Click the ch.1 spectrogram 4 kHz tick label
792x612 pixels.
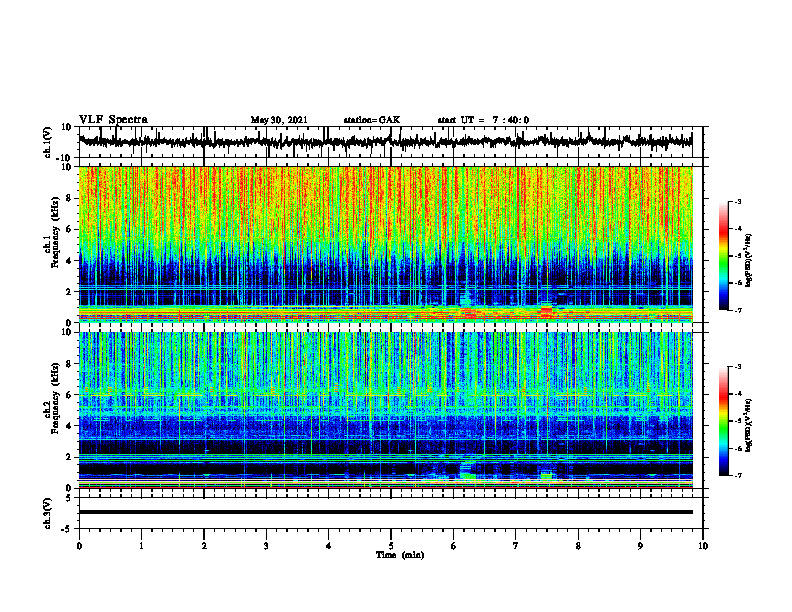pos(69,261)
